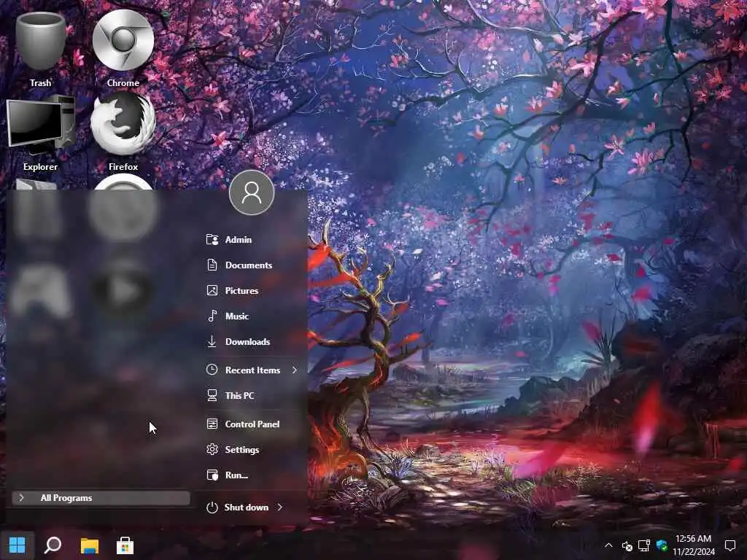Screen dimensions: 747x560
Task: Launch the Firefox desktop shortcut
Action: [123, 133]
